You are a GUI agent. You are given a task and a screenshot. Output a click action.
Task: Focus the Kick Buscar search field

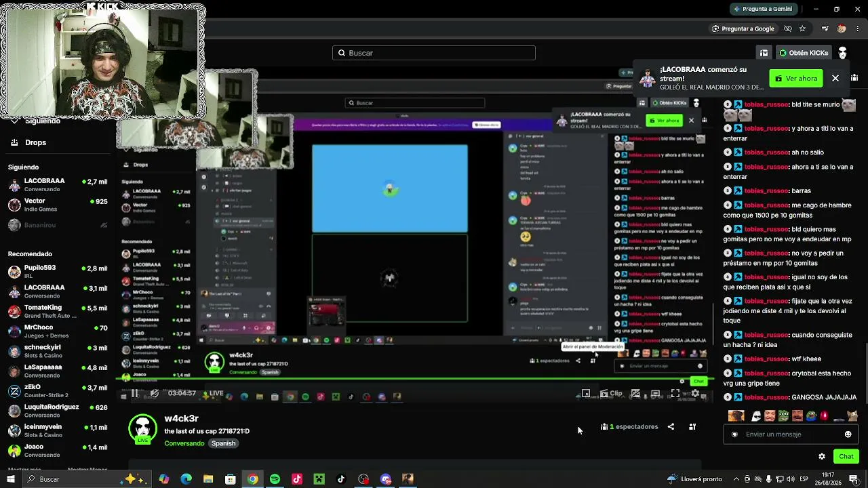434,53
